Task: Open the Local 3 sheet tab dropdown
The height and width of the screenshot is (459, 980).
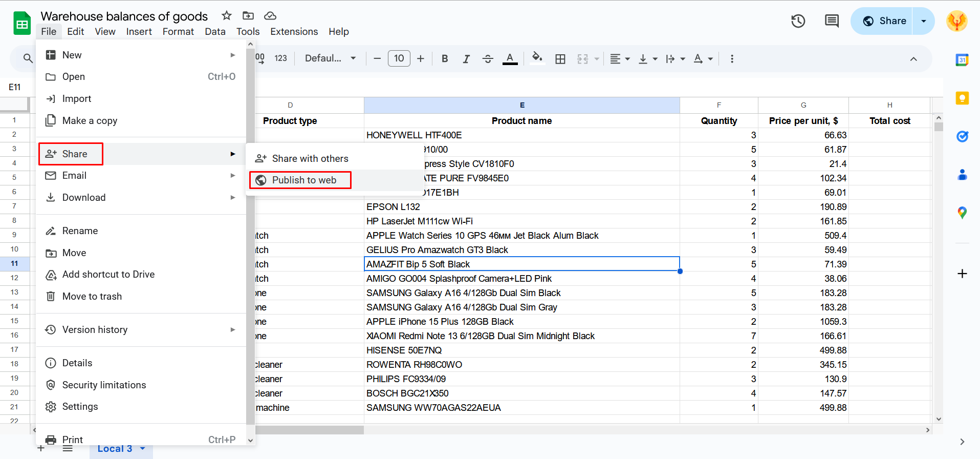Action: pyautogui.click(x=143, y=449)
